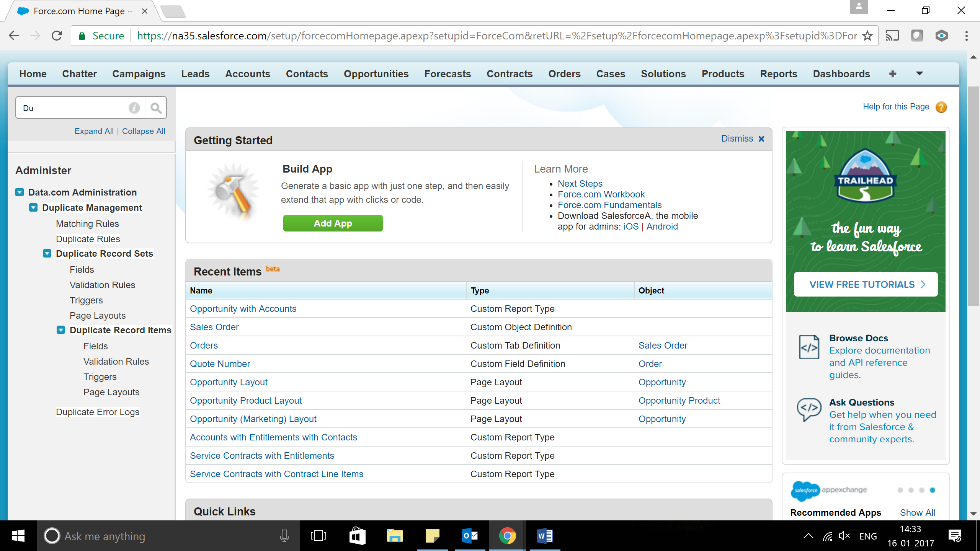Go to the Opportunities tab
This screenshot has height=551, width=980.
coord(376,74)
